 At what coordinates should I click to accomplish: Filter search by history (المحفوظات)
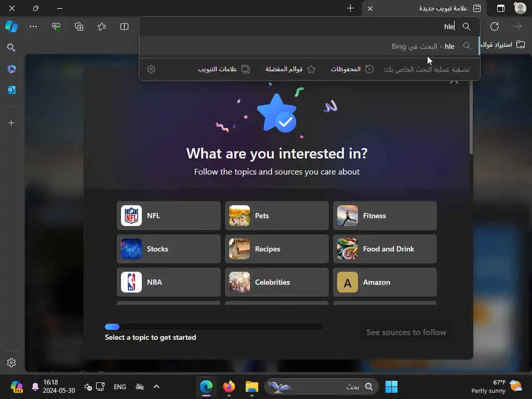(x=352, y=69)
